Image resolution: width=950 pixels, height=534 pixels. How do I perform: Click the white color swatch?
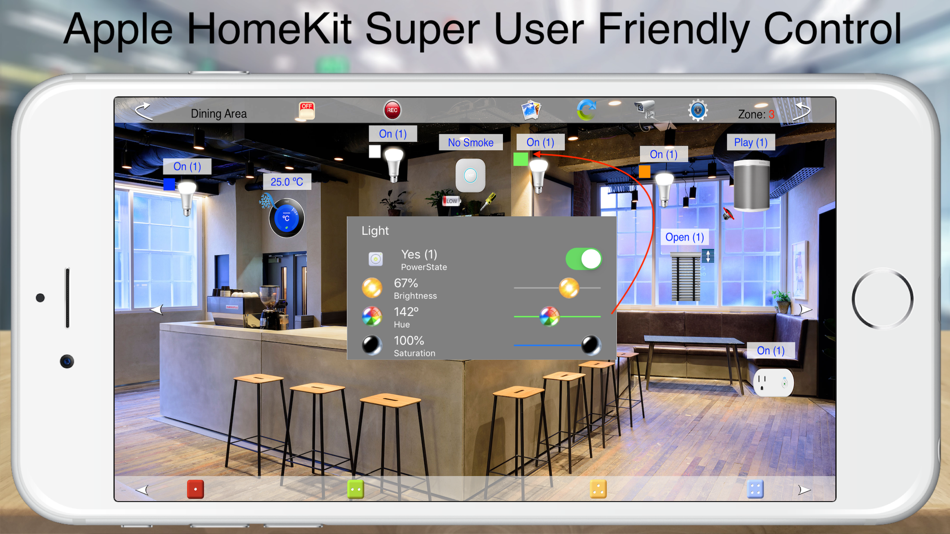[375, 152]
